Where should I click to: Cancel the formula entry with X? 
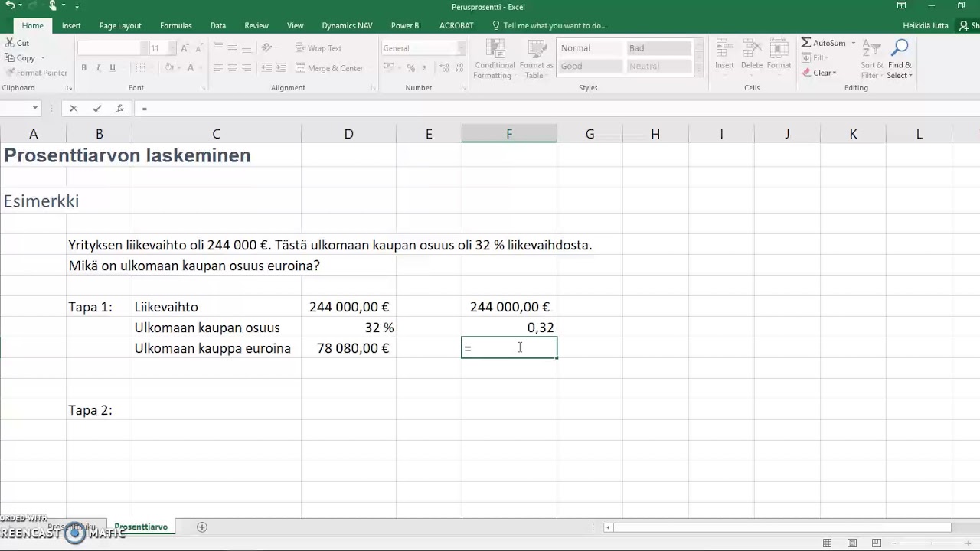(73, 109)
